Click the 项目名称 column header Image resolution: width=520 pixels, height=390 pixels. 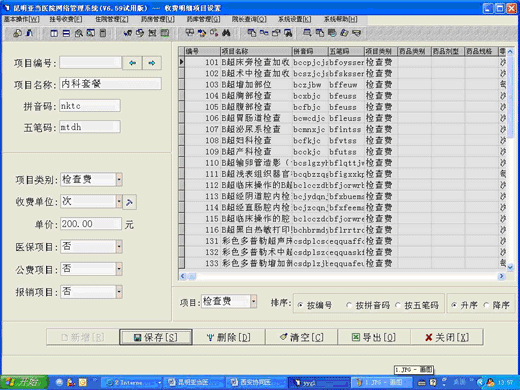pyautogui.click(x=256, y=51)
